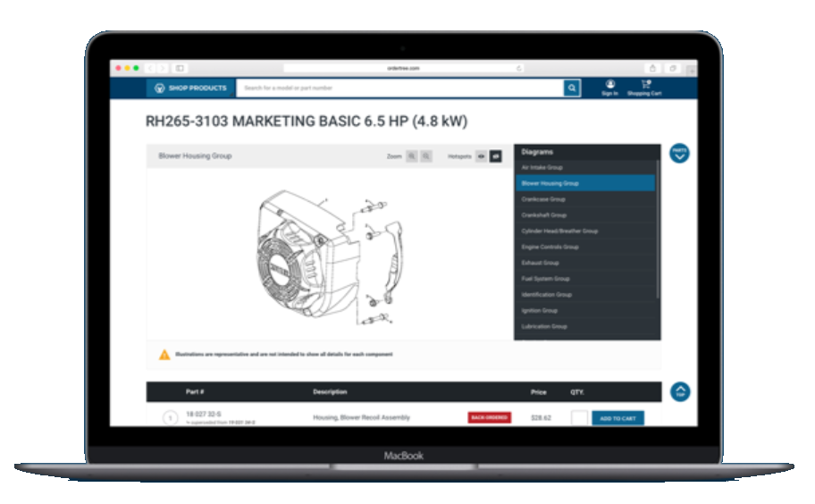Viewport: 815px width, 504px height.
Task: Click the search magnifier button
Action: (x=572, y=88)
